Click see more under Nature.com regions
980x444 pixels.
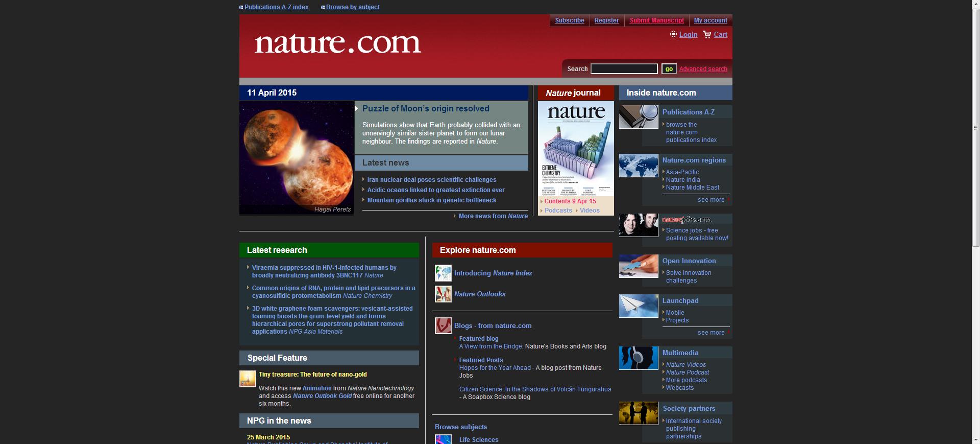(x=711, y=200)
